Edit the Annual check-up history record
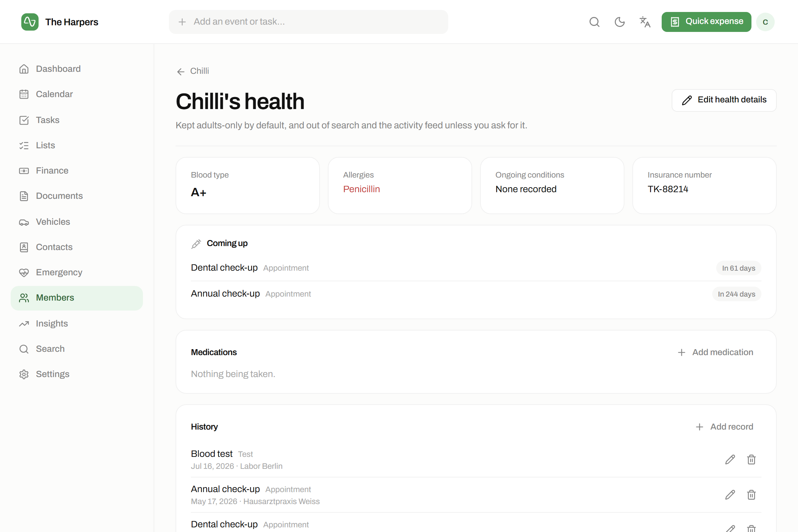The image size is (798, 532). click(730, 495)
